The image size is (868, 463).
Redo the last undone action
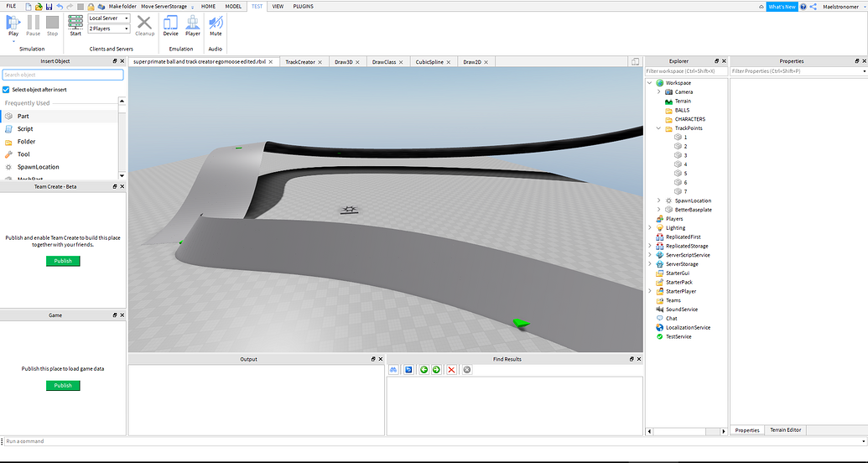pyautogui.click(x=70, y=7)
